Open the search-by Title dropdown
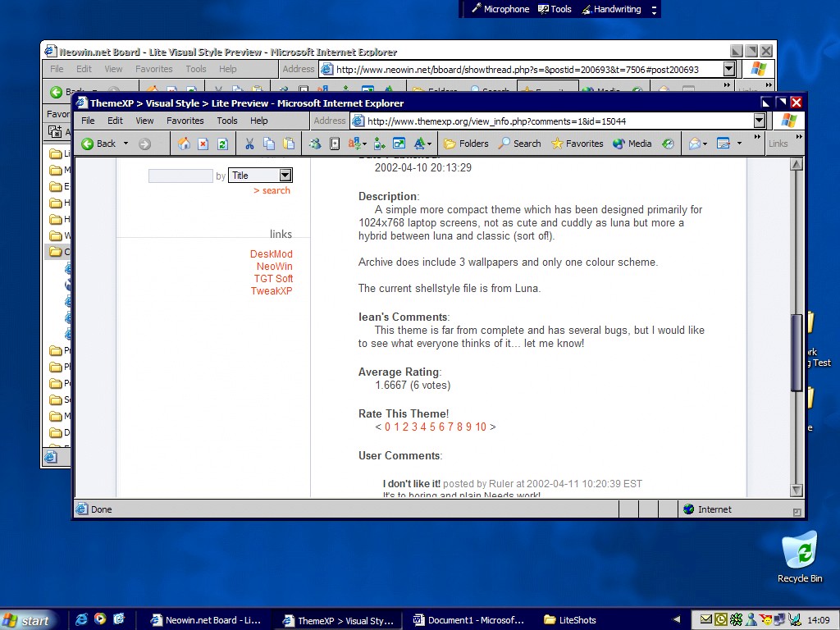This screenshot has height=630, width=840. pyautogui.click(x=260, y=176)
